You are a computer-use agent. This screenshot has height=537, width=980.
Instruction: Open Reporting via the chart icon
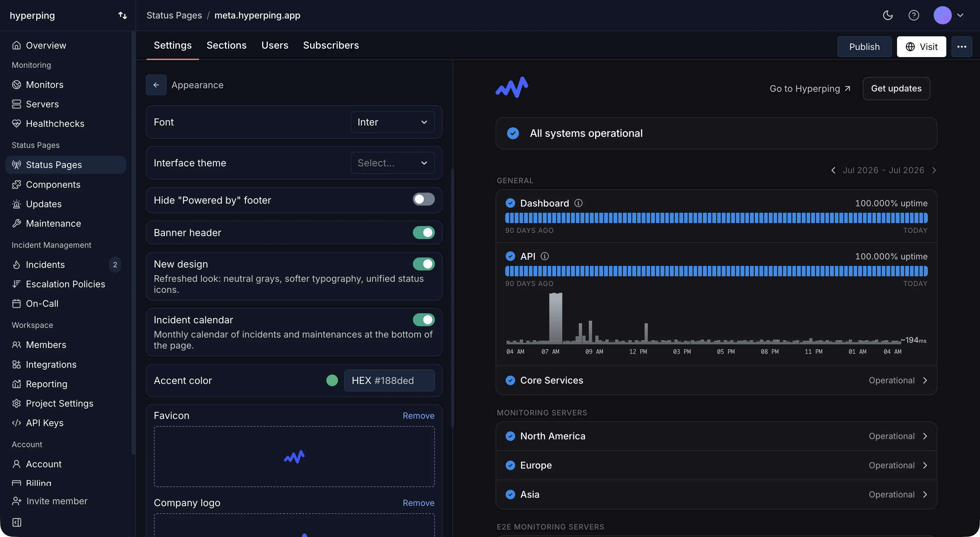[16, 384]
